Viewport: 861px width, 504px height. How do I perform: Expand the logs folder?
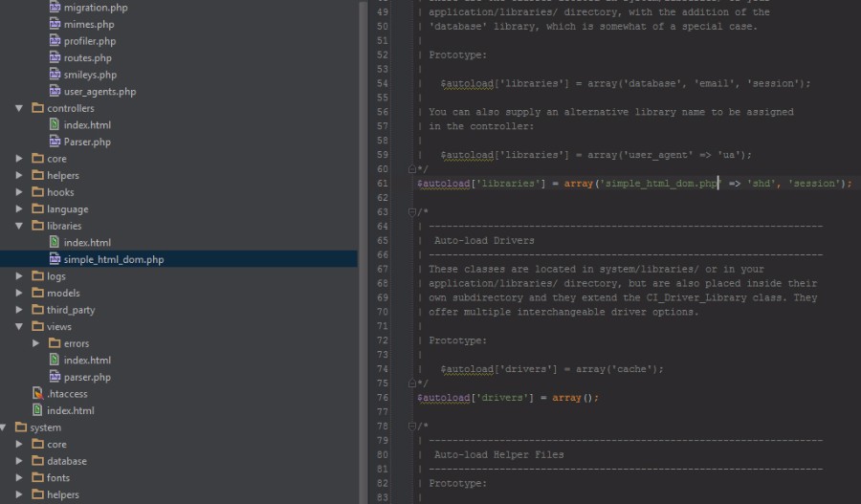(19, 275)
